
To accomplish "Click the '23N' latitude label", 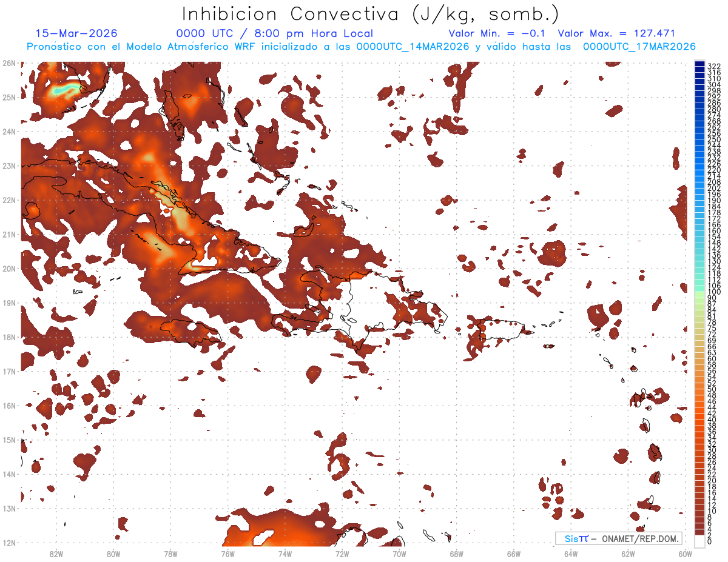I will click(x=9, y=166).
